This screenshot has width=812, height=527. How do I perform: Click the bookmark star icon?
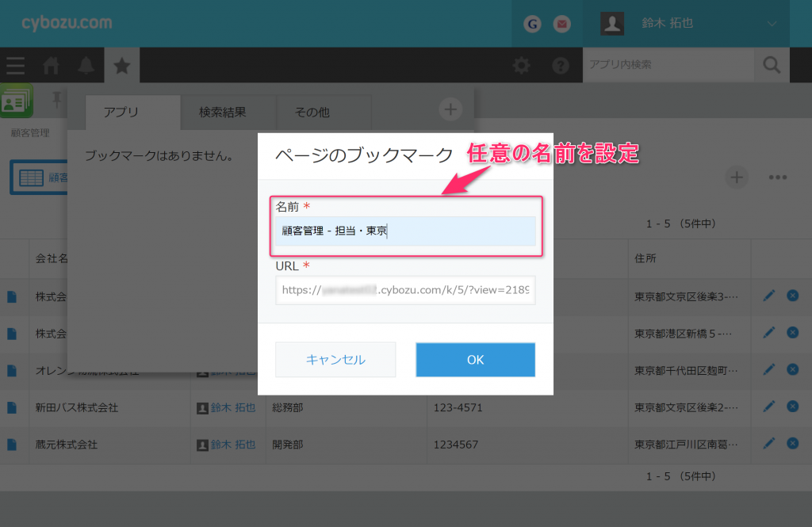coord(121,66)
